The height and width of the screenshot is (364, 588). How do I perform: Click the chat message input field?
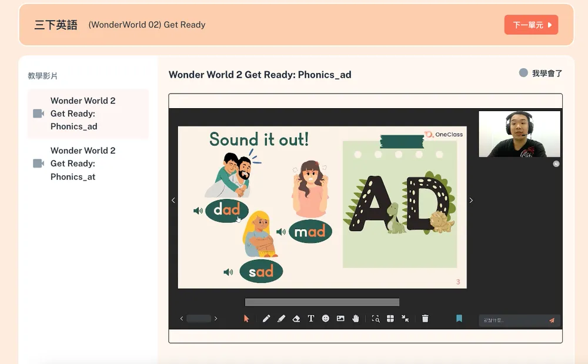513,320
